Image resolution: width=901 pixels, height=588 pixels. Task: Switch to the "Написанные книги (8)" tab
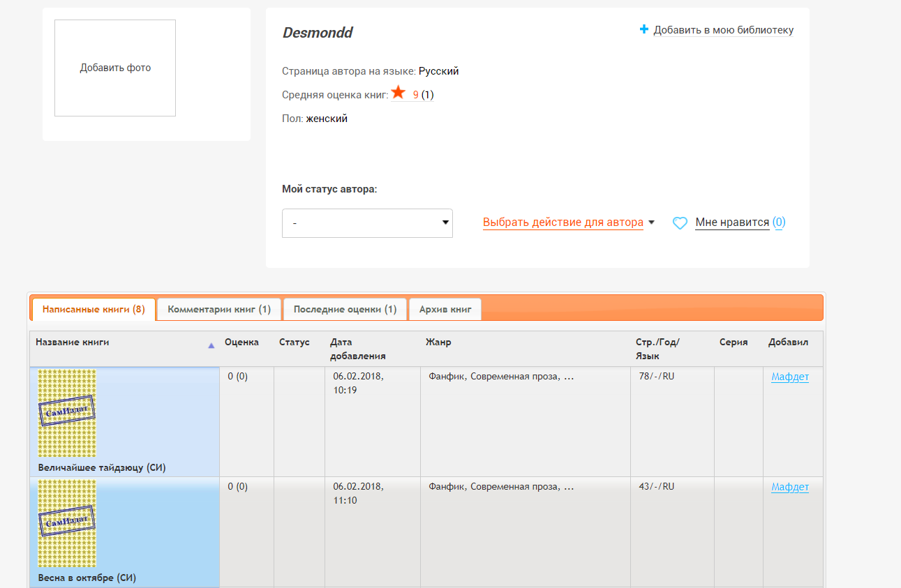click(x=94, y=310)
